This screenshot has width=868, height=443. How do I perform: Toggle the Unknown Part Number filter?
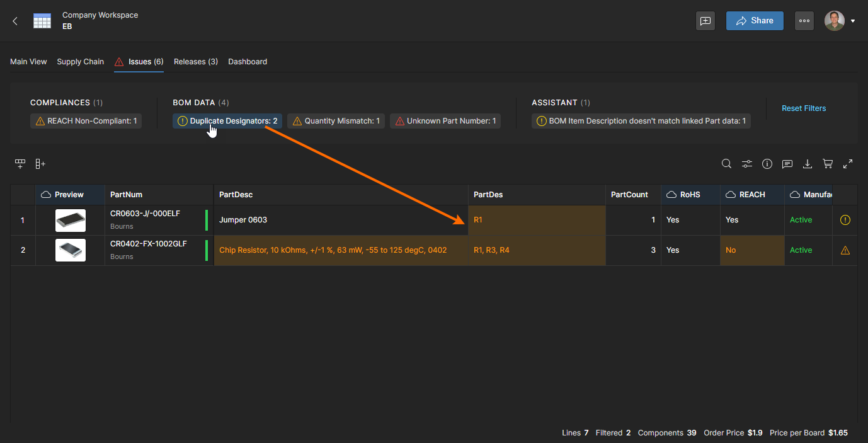pos(445,121)
